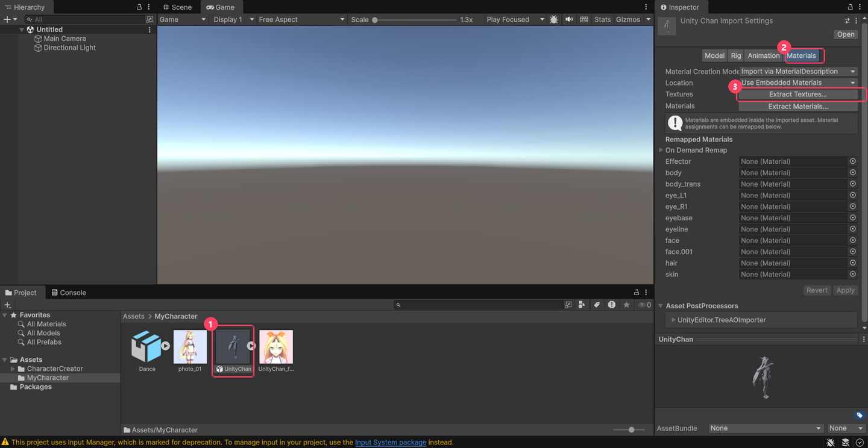
Task: Toggle hidden packages visibility eye icon
Action: 644,305
